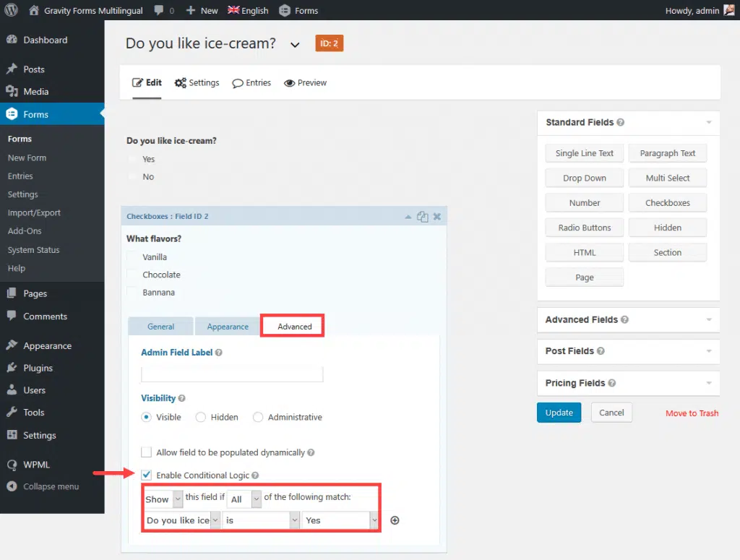The image size is (740, 560).
Task: Click the Dashboard gauge icon
Action: 12,40
